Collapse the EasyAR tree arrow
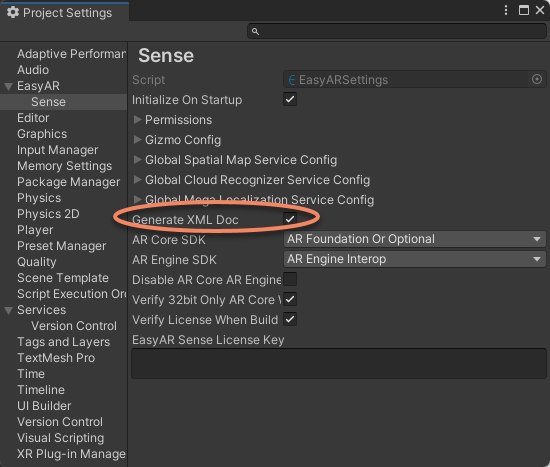The width and height of the screenshot is (550, 467). click(x=8, y=86)
